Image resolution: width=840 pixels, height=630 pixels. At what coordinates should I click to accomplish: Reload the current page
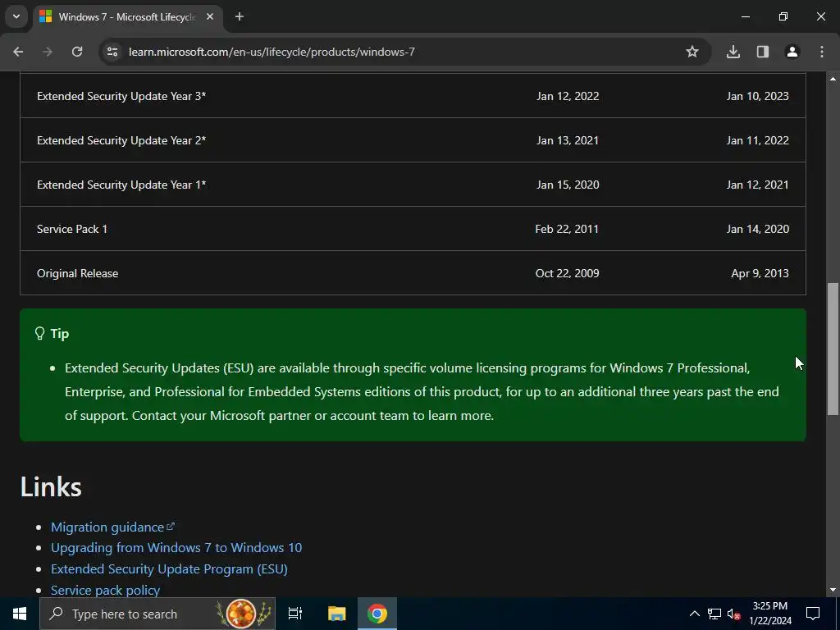pyautogui.click(x=77, y=52)
